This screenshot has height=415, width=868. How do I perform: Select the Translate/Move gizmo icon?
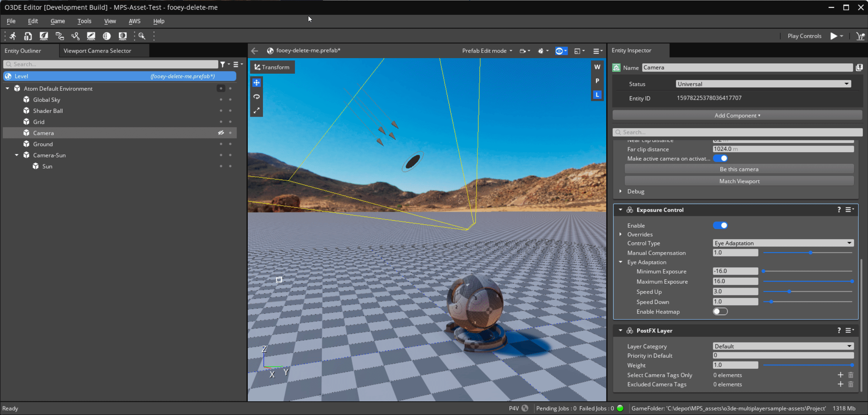[256, 83]
